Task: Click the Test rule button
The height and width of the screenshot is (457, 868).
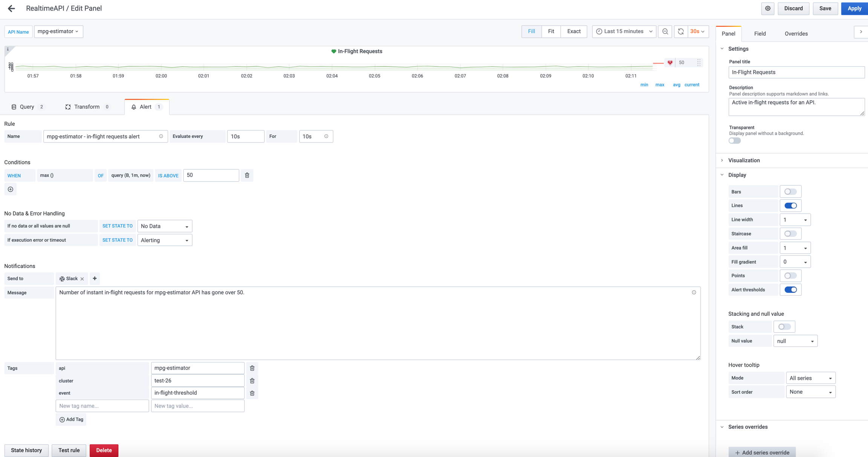Action: point(69,450)
